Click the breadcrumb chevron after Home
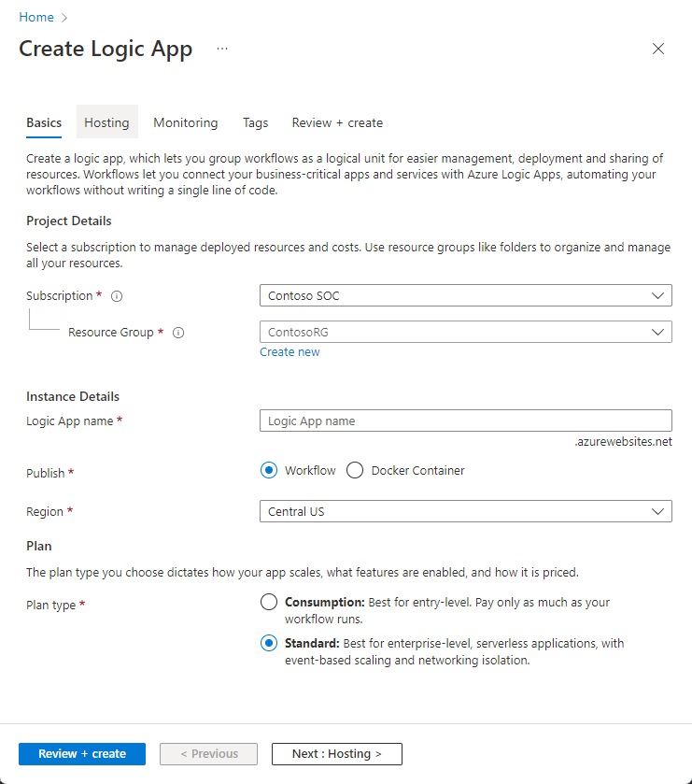The image size is (692, 784). point(64,18)
